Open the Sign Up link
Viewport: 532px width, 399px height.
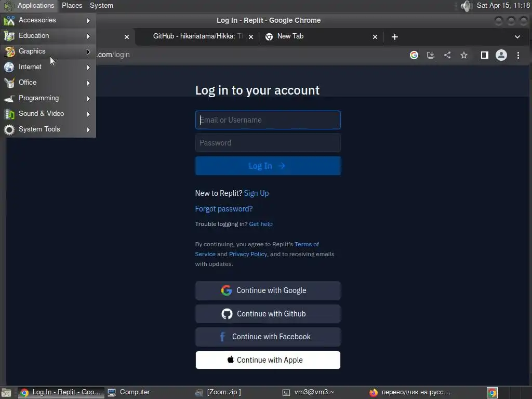tap(256, 193)
